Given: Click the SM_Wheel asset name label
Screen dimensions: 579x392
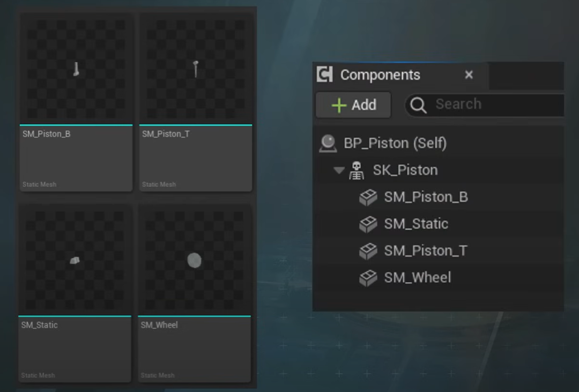Looking at the screenshot, I should coord(159,325).
